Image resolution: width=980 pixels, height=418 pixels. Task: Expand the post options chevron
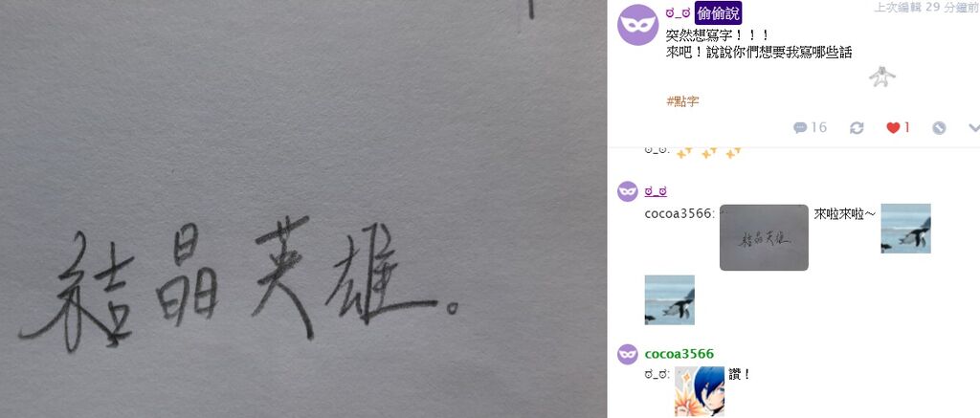coord(973,127)
